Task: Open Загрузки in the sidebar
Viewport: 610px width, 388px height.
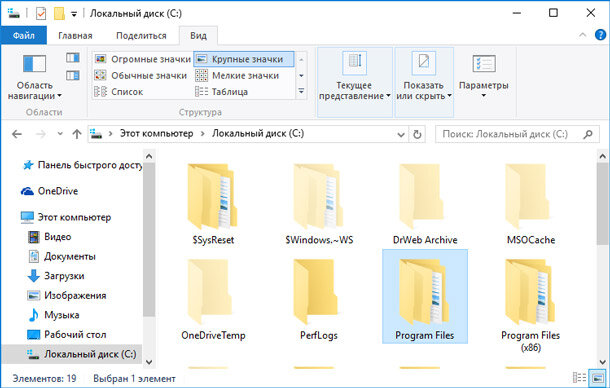Action: click(56, 276)
